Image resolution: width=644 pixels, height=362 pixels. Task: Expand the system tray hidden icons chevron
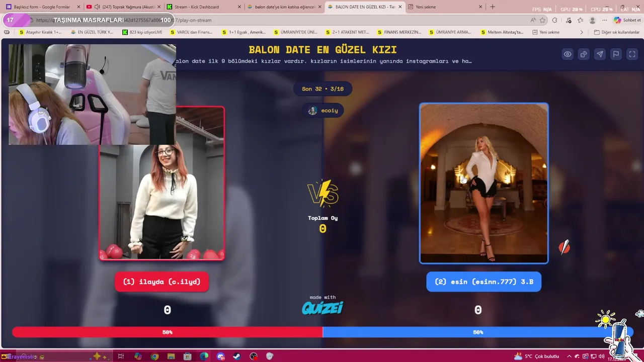coord(570,356)
